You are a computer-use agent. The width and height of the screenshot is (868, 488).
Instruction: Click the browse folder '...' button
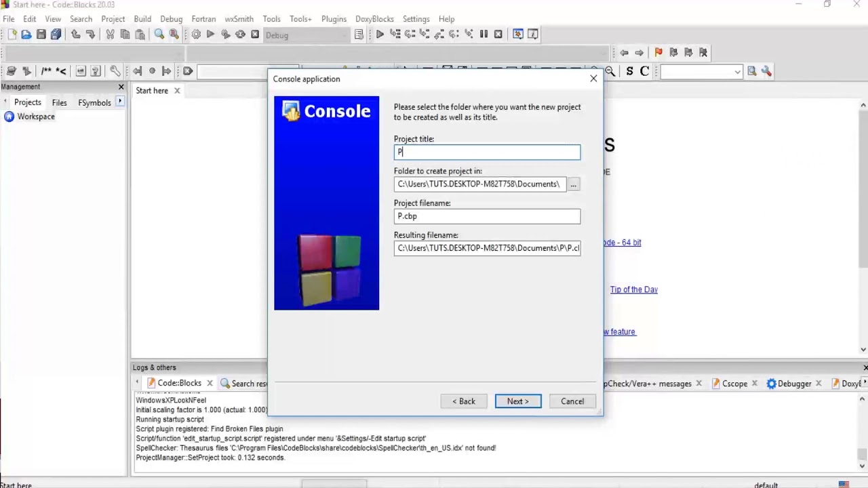click(x=574, y=184)
